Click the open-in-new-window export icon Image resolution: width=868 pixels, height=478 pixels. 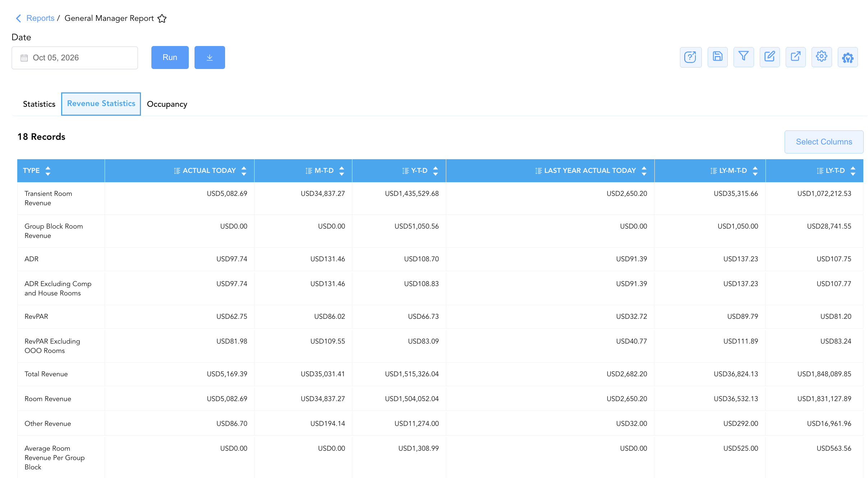(x=795, y=57)
